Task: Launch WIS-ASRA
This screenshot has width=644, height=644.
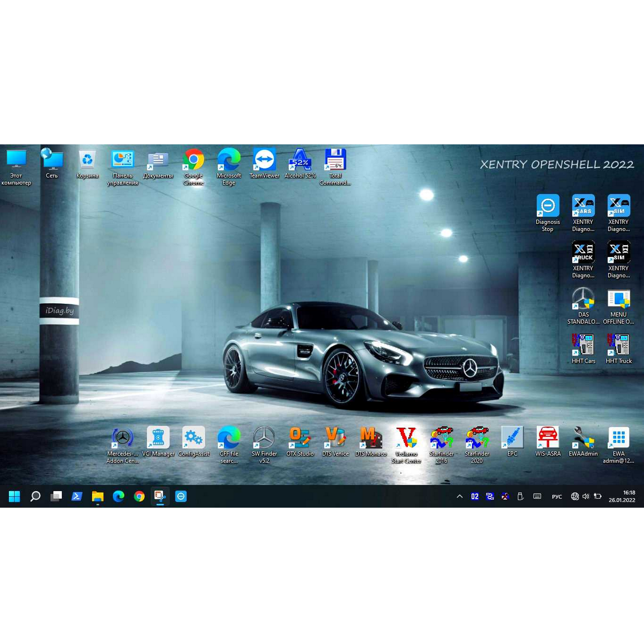Action: [547, 437]
